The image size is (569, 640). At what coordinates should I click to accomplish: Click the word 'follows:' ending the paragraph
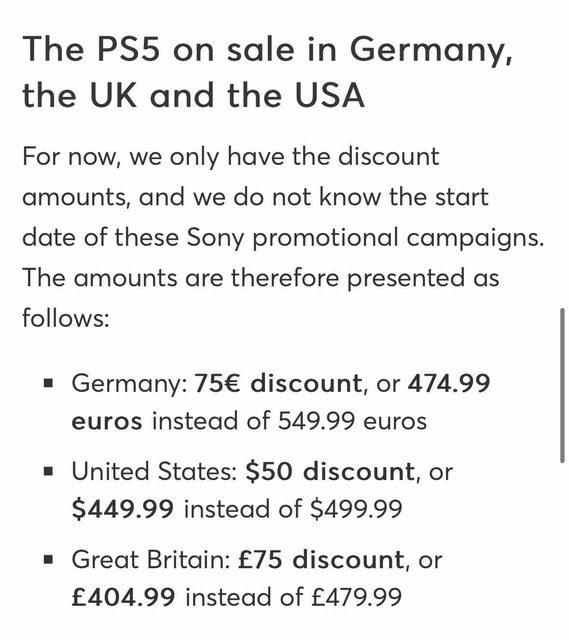pos(66,318)
